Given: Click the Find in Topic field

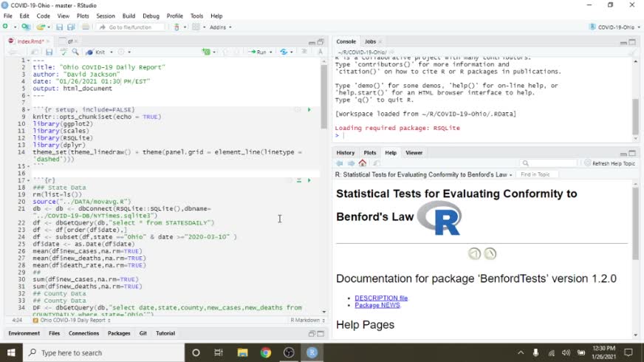Looking at the screenshot, I should [538, 174].
